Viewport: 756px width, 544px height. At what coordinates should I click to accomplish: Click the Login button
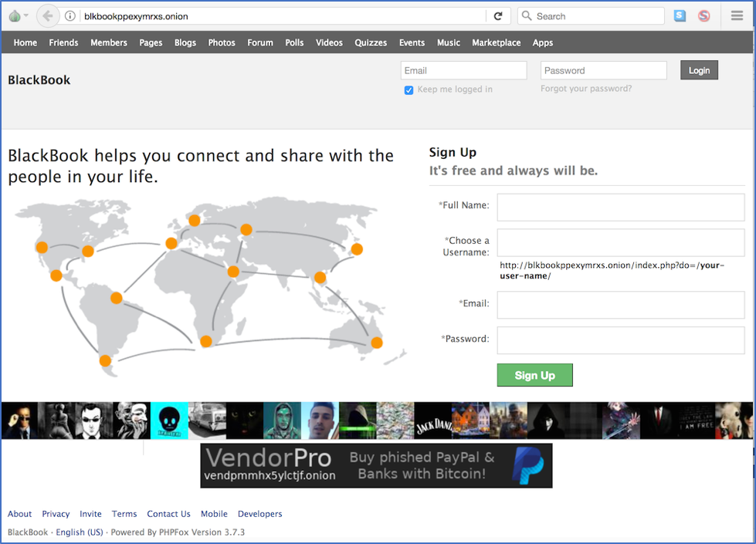pyautogui.click(x=699, y=70)
